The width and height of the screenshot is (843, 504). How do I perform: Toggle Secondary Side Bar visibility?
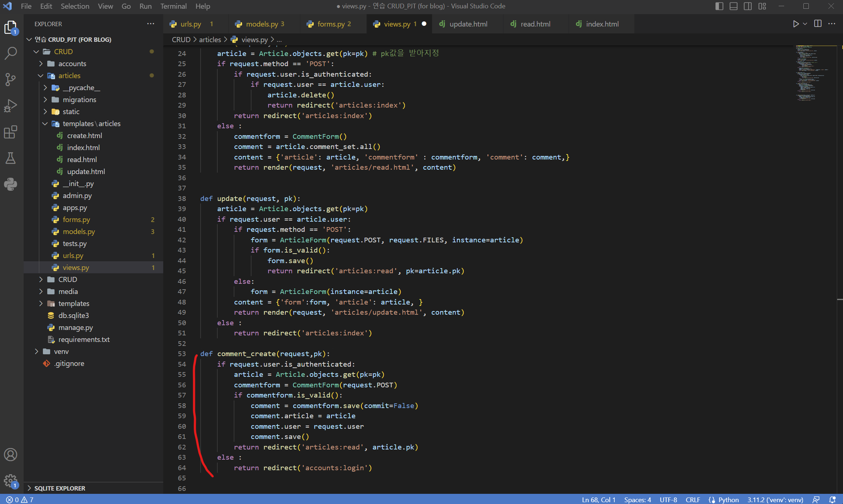(x=748, y=6)
